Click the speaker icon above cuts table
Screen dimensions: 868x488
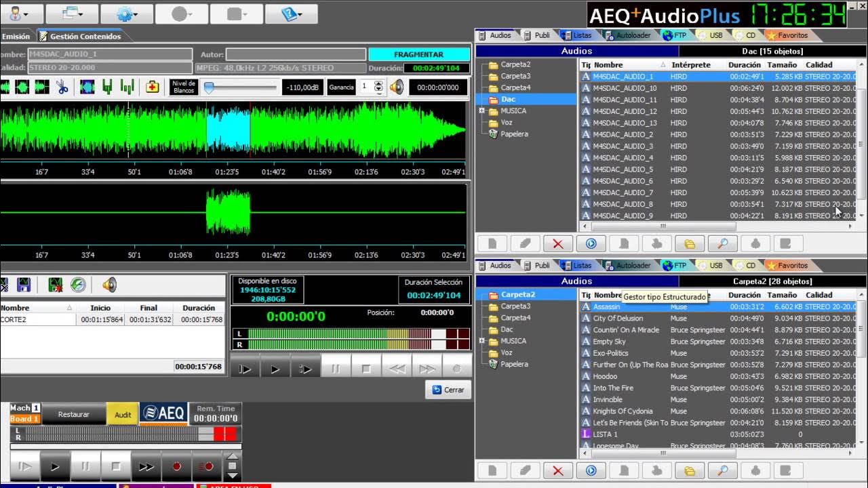pyautogui.click(x=109, y=285)
